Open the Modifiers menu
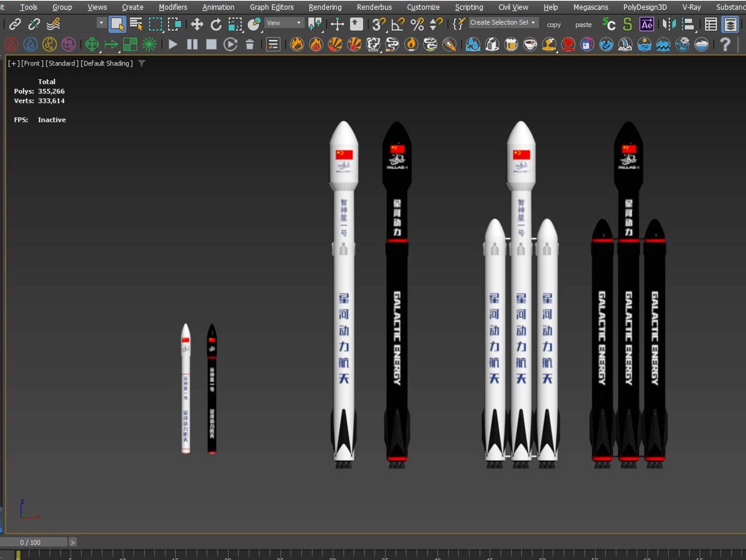This screenshot has height=560, width=746. (173, 7)
